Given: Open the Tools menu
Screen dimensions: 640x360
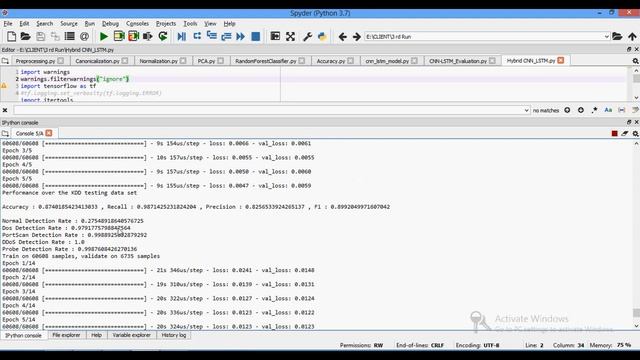Looking at the screenshot, I should 190,24.
